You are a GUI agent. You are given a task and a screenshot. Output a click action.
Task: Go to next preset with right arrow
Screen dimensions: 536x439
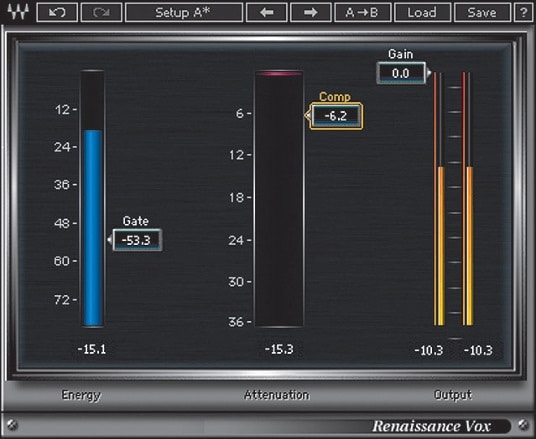pyautogui.click(x=310, y=13)
